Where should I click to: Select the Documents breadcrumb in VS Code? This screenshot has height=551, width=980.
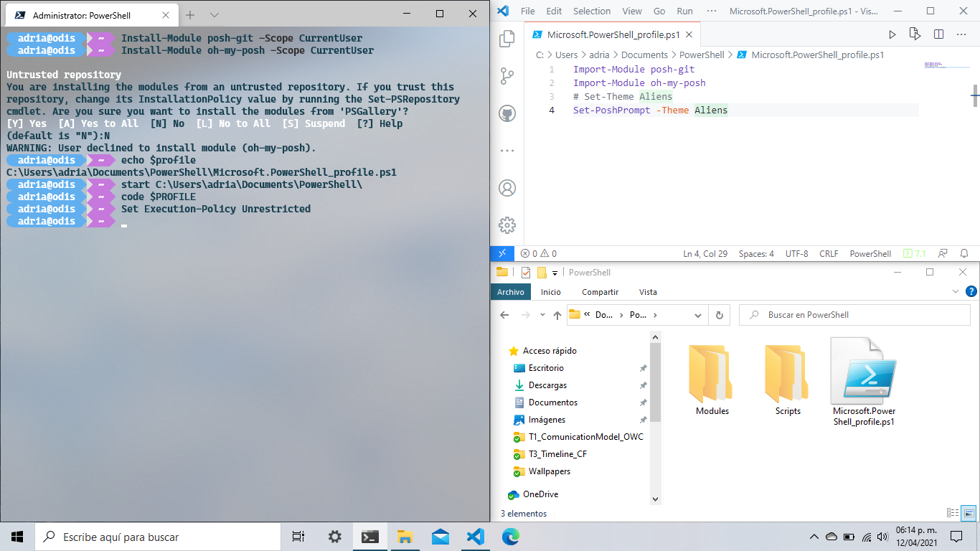(644, 55)
